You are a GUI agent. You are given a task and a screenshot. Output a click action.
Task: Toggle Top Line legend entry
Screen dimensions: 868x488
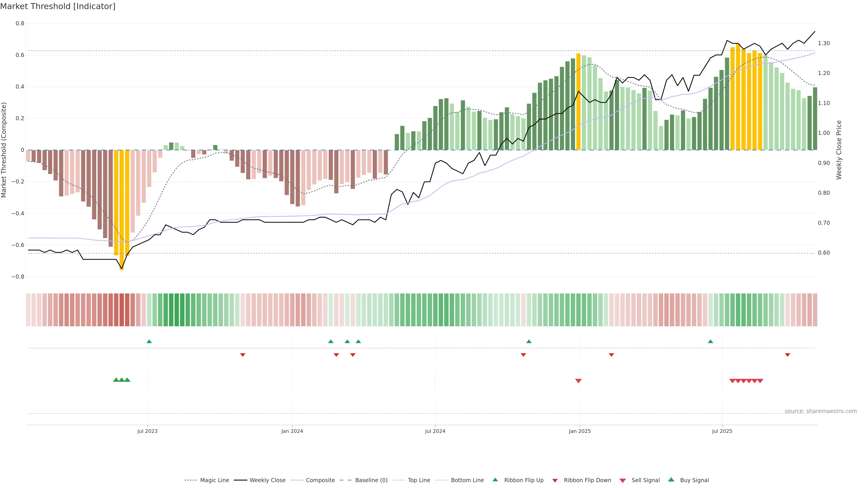(x=419, y=480)
